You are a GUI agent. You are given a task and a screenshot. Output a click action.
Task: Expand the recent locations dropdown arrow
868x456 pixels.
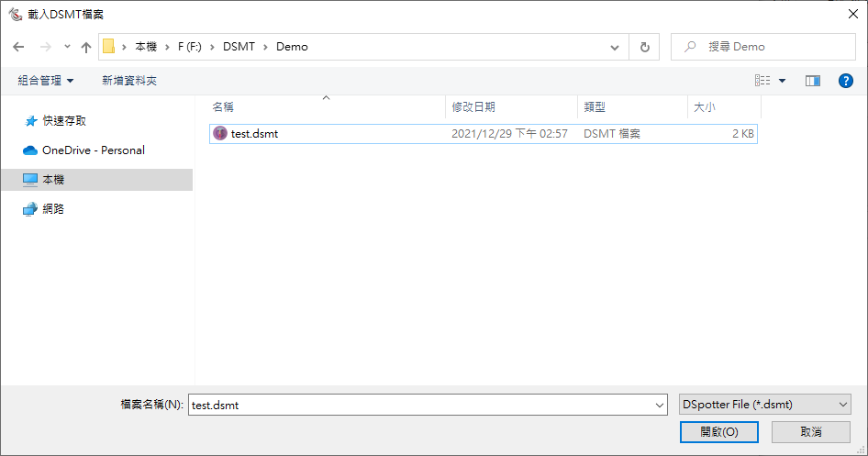point(67,47)
